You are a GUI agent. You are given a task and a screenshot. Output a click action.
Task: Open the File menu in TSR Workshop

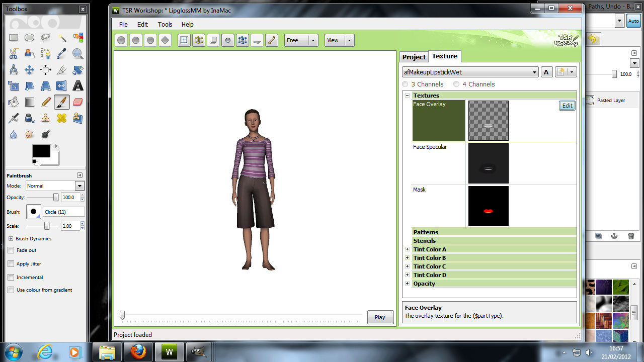pos(123,24)
